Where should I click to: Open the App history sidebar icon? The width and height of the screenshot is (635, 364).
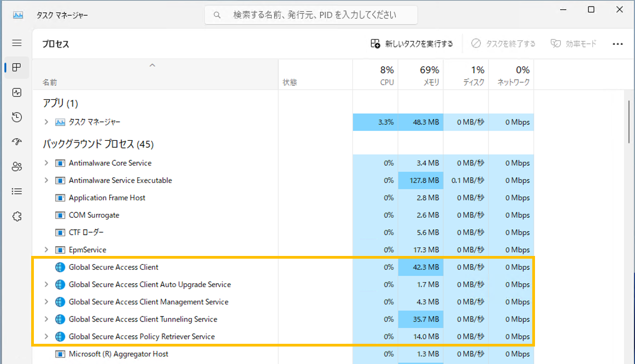click(x=17, y=117)
